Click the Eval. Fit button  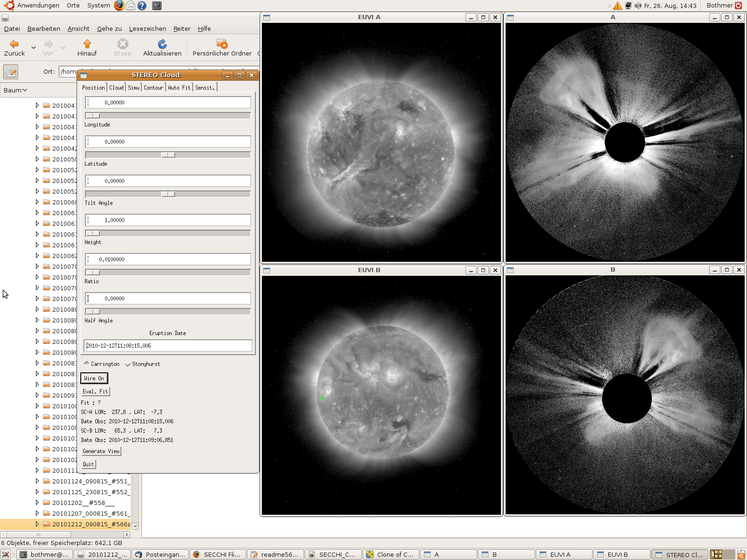pos(95,392)
